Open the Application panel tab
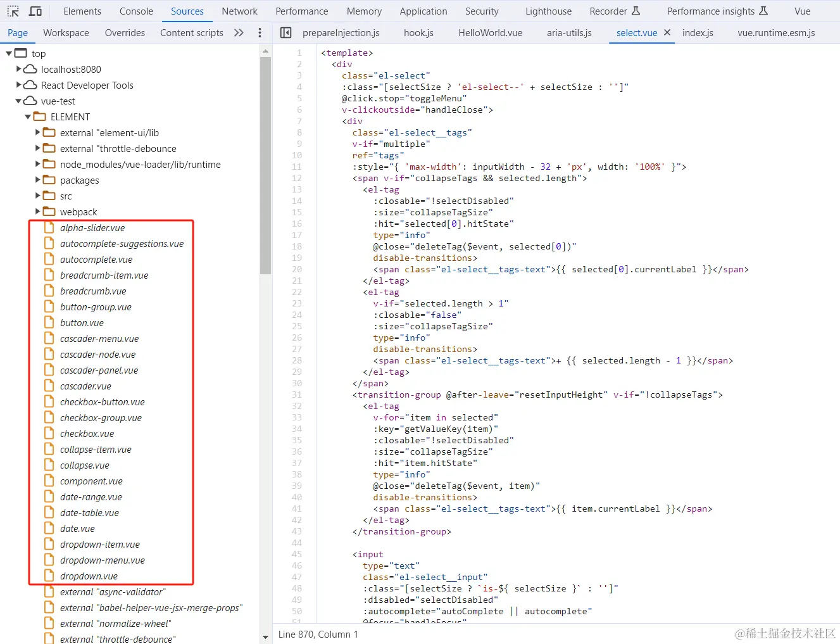Screen dimensions: 840x644 point(423,11)
